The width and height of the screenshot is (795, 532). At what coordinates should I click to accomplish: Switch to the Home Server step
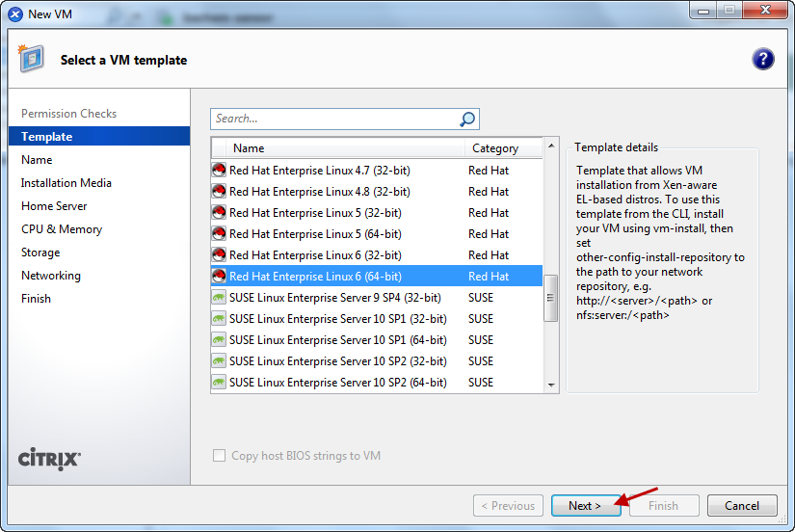pyautogui.click(x=54, y=206)
